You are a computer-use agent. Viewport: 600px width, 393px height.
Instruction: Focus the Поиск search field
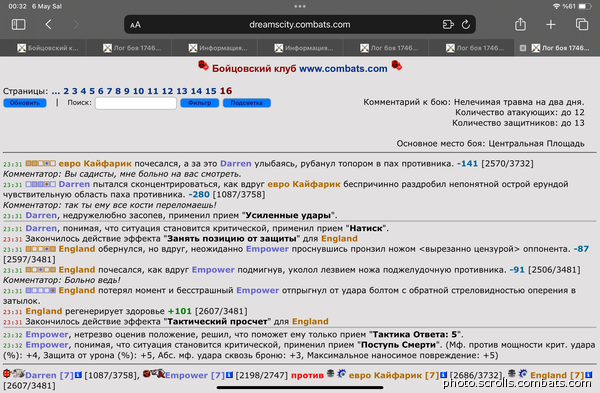[136, 103]
